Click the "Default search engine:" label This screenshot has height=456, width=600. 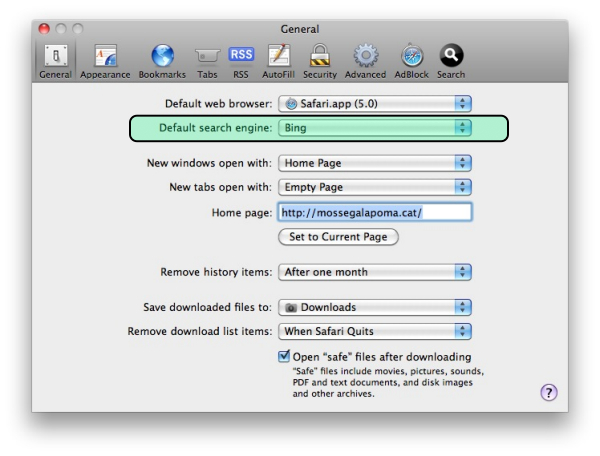[215, 128]
